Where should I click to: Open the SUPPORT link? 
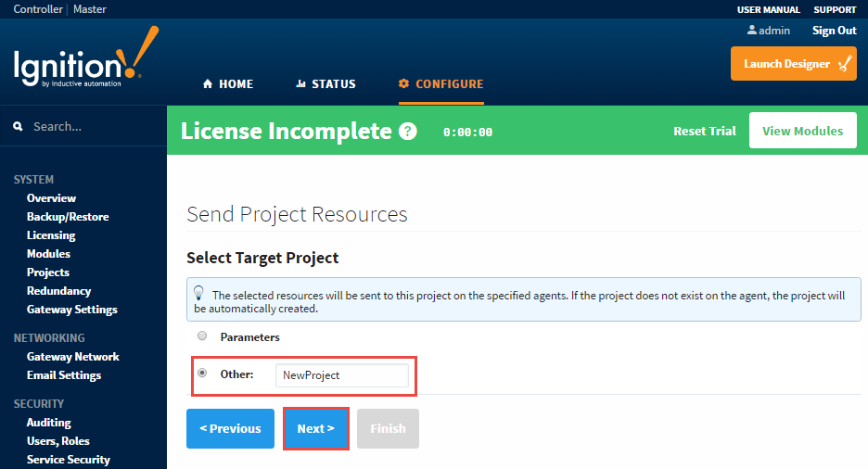[835, 9]
